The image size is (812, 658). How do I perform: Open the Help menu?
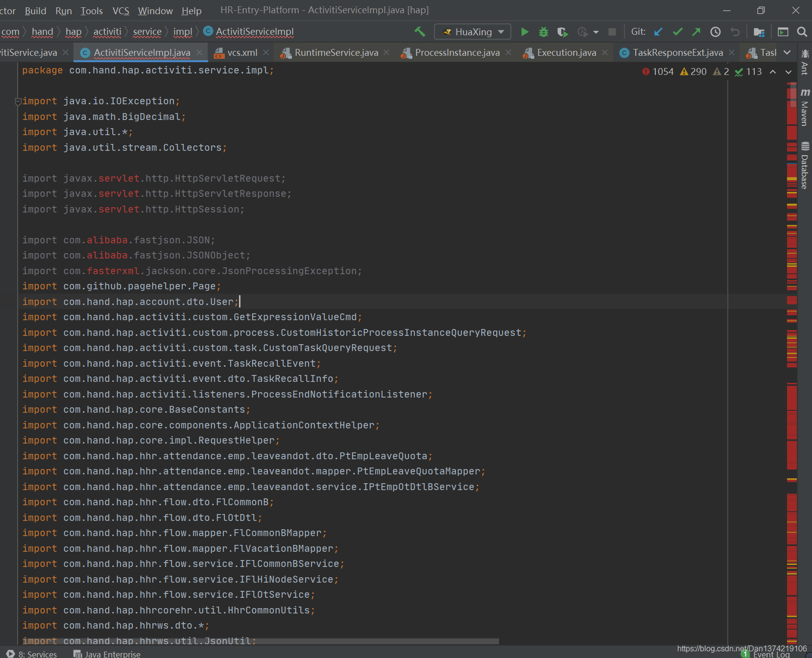coord(191,11)
